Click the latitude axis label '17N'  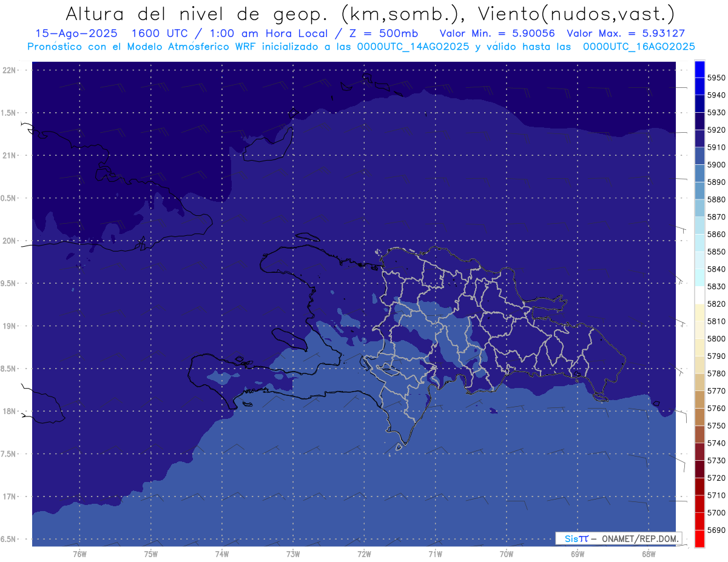(8, 497)
